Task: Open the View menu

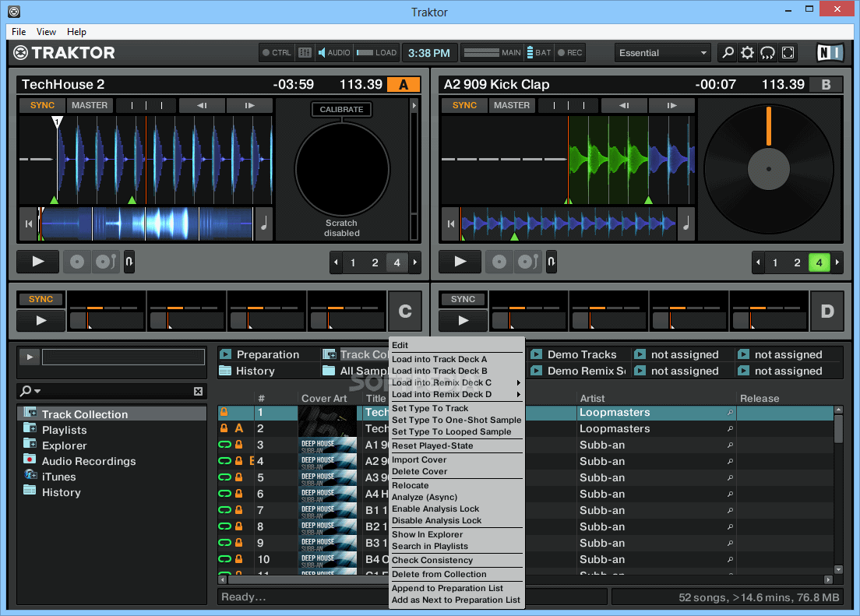Action: [46, 32]
